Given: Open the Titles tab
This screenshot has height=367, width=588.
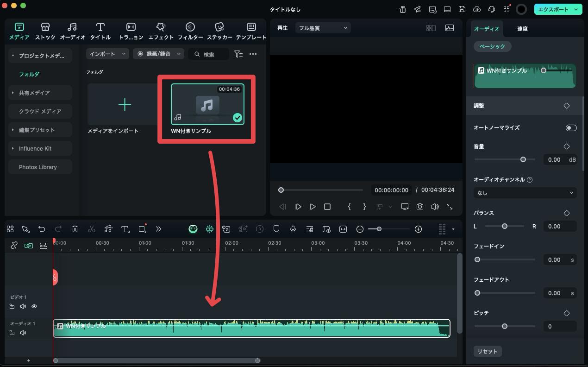Looking at the screenshot, I should 100,31.
